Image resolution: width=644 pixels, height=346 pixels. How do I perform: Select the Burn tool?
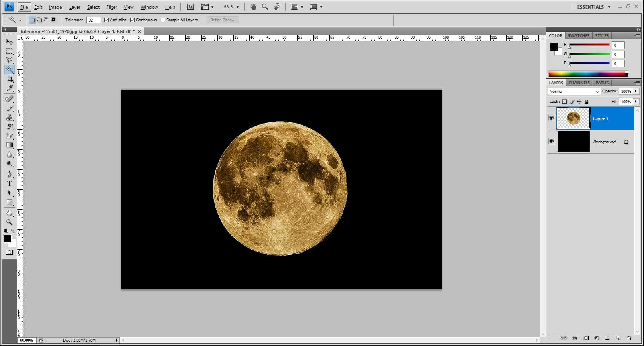point(10,163)
